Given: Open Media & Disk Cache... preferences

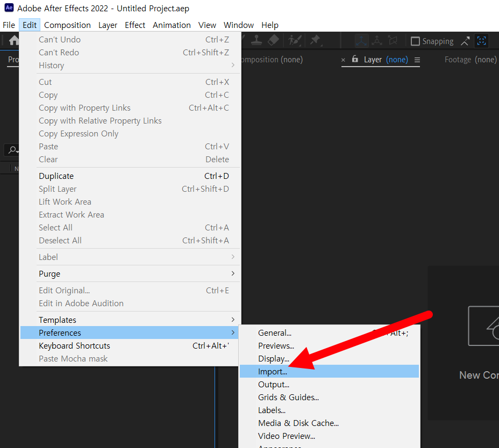Looking at the screenshot, I should pos(329,423).
